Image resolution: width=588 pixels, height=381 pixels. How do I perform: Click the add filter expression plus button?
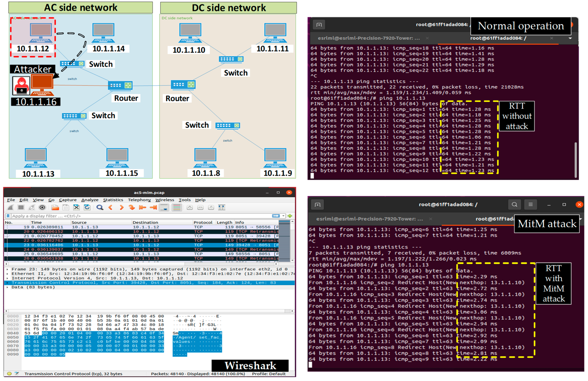click(x=290, y=216)
